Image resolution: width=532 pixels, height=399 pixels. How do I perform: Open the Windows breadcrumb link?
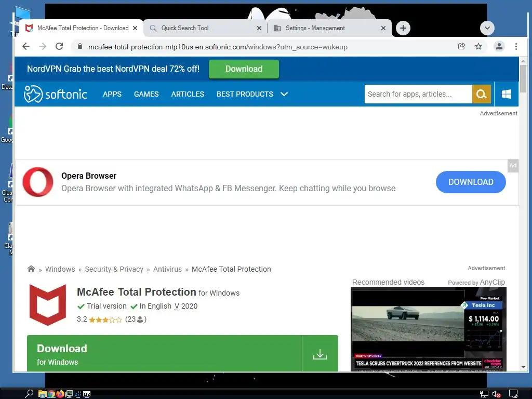coord(60,269)
